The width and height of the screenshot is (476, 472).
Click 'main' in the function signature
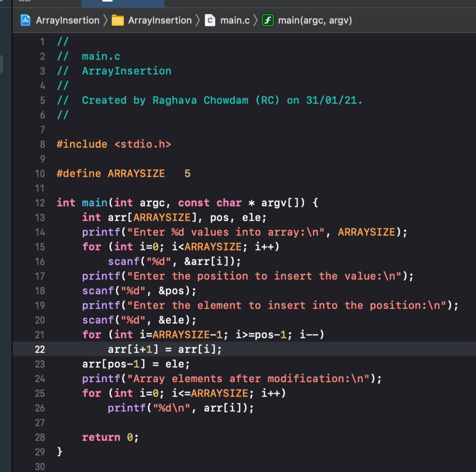[x=94, y=203]
